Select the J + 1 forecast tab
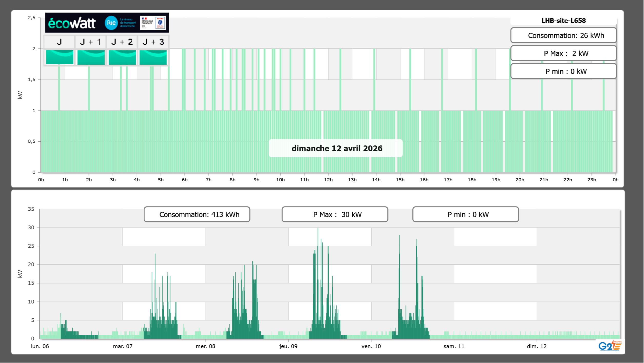Viewport: 644px width, 363px height. [91, 42]
